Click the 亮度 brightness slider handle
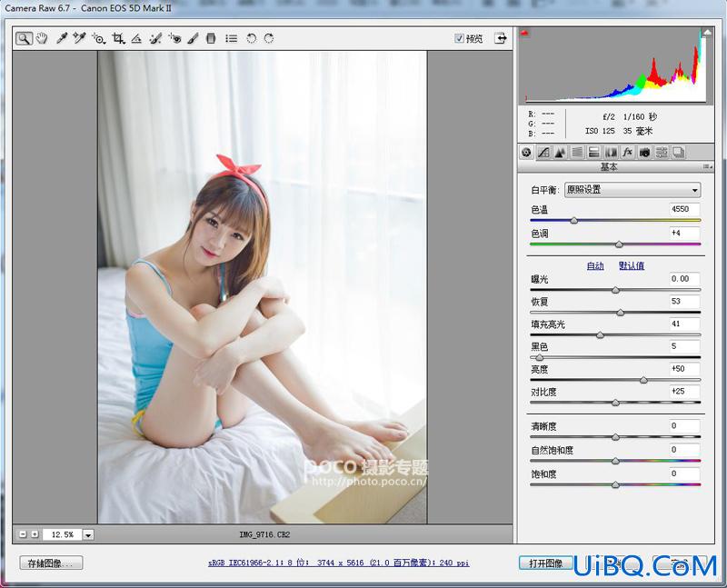Screen dimensions: 727x588 (x=643, y=380)
